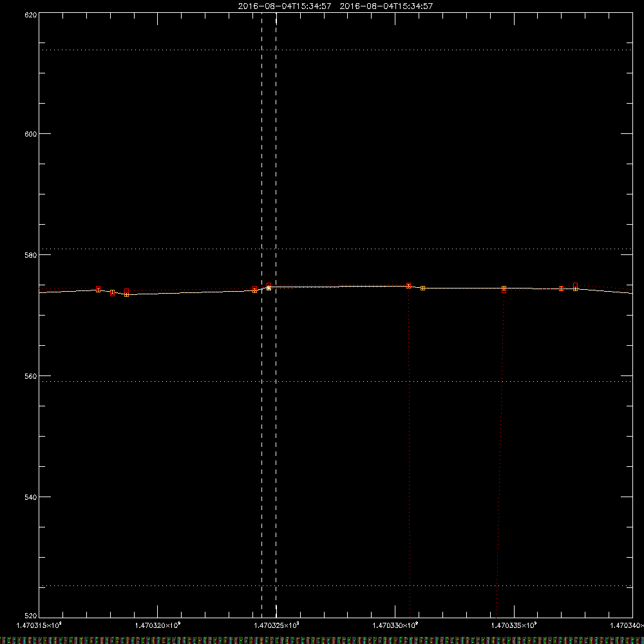Select the 540 y-axis label

[x=31, y=497]
